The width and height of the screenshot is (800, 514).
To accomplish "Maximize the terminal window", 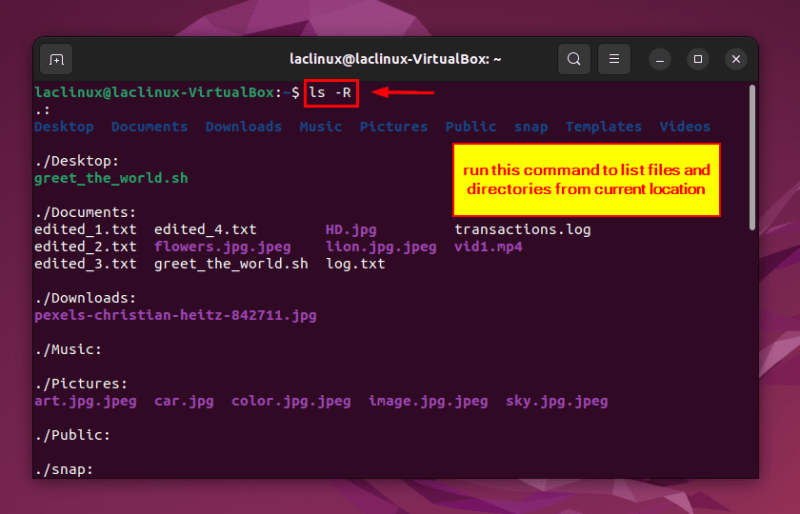I will (x=698, y=59).
